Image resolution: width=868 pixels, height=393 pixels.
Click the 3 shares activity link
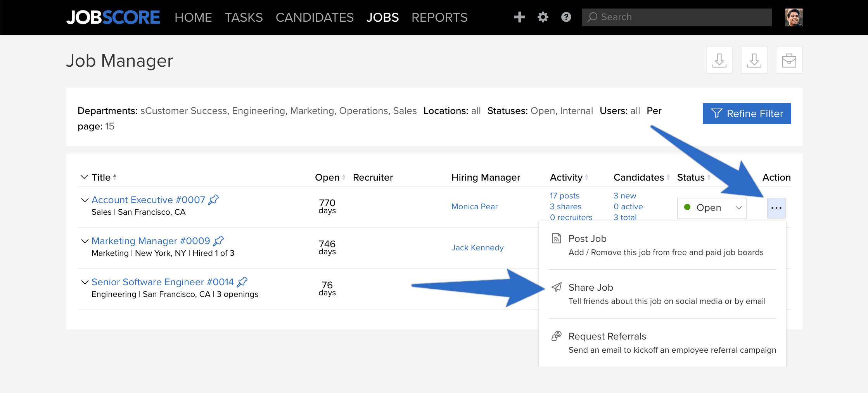[x=565, y=207]
